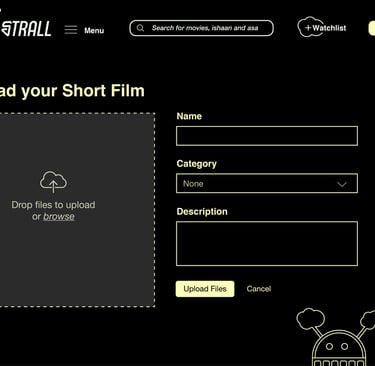This screenshot has height=366, width=375.
Task: Click the yellow button at top right edge
Action: [x=372, y=28]
